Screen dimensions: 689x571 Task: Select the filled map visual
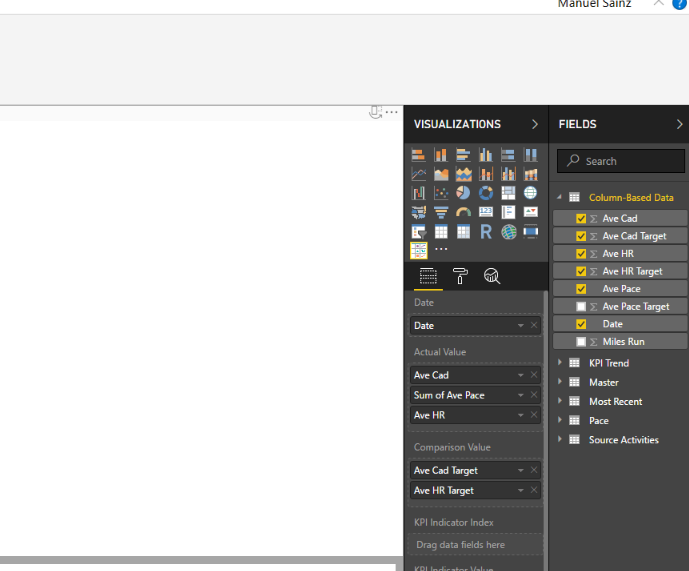pos(418,212)
